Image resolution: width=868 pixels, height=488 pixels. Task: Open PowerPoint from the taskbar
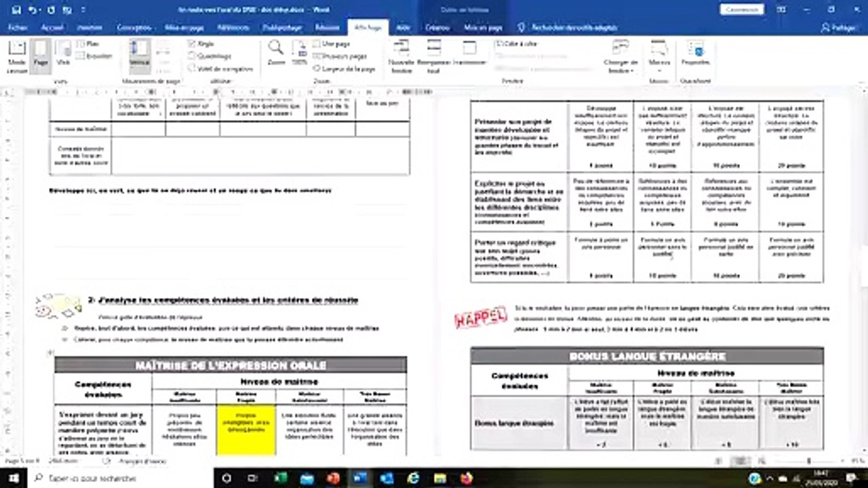(333, 478)
